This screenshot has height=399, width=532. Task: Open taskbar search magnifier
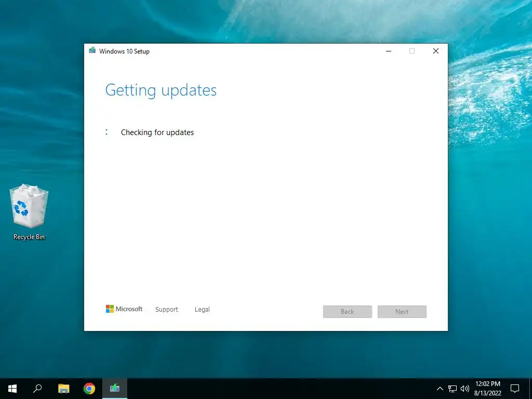click(x=37, y=389)
